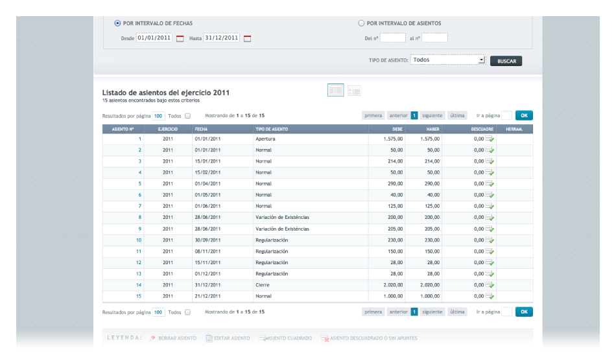Go to anterior page in top pager
This screenshot has width=616, height=364.
[398, 115]
